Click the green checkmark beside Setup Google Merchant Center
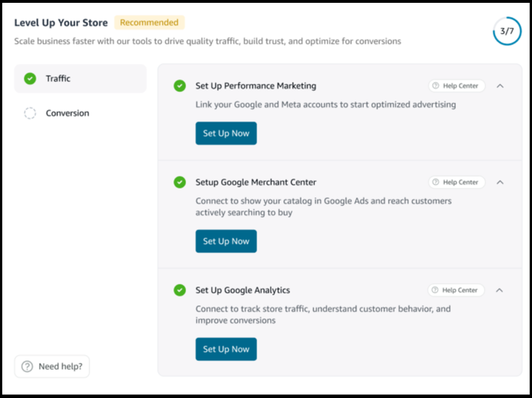 [x=179, y=182]
